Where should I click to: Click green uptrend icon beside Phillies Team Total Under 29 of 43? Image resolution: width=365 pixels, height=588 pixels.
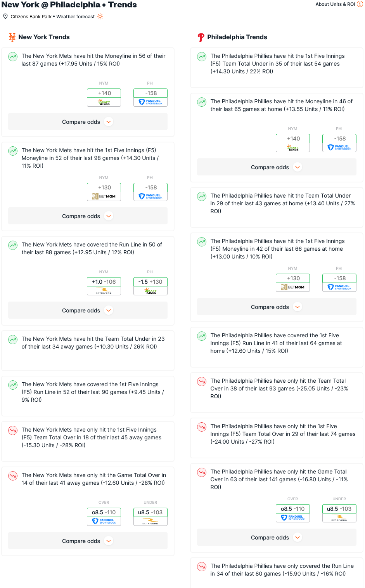pos(202,196)
